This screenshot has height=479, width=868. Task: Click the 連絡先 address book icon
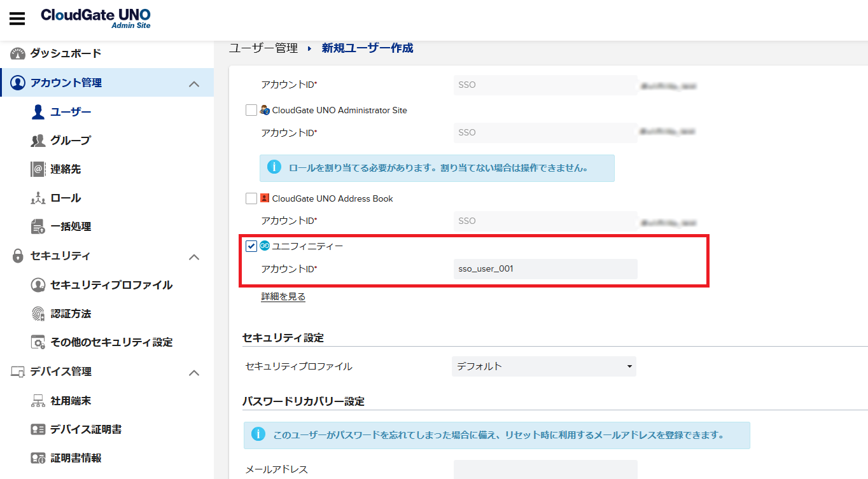(x=38, y=169)
